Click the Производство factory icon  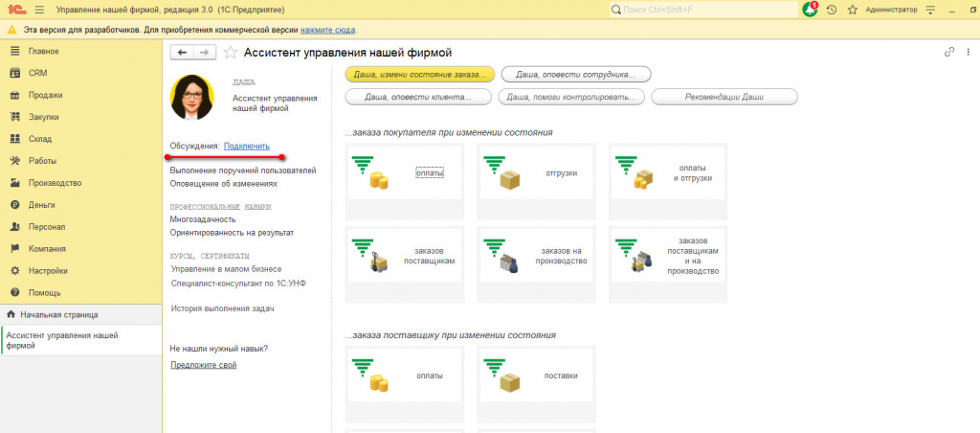pos(16,183)
